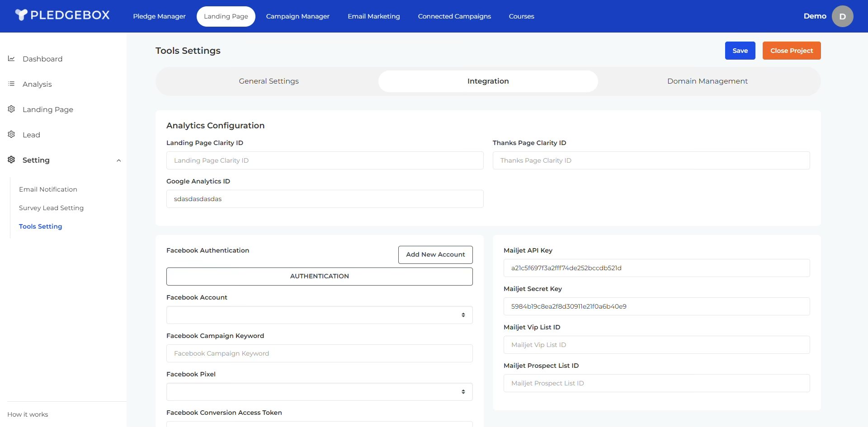Go to Campaign Manager in top navigation
The width and height of the screenshot is (868, 427).
point(297,16)
